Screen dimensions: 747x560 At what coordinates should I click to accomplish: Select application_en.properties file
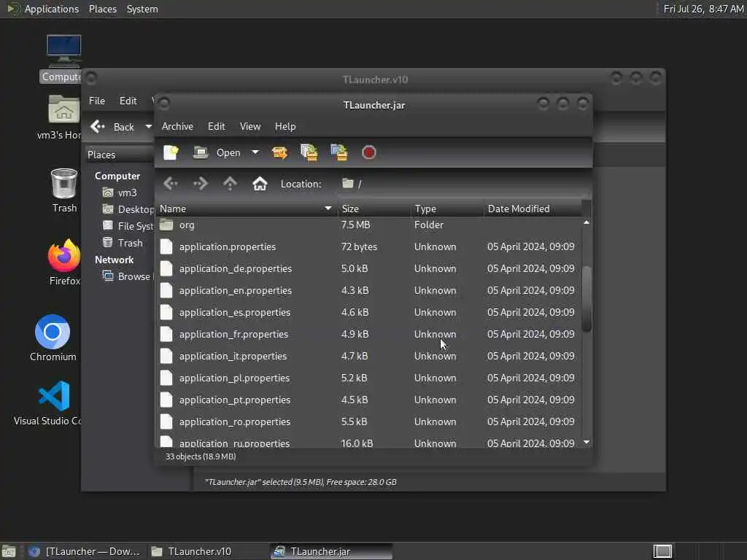coord(368,290)
